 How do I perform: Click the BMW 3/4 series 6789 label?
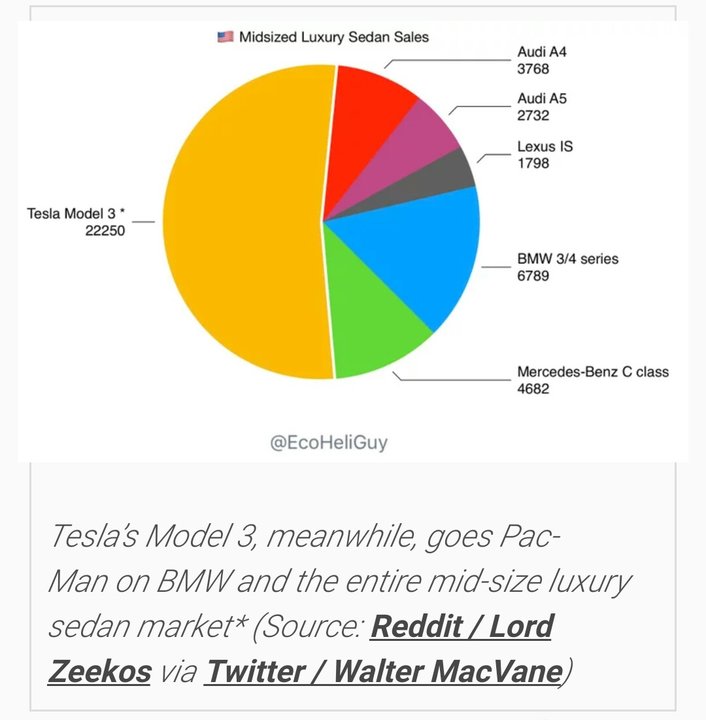coord(567,267)
